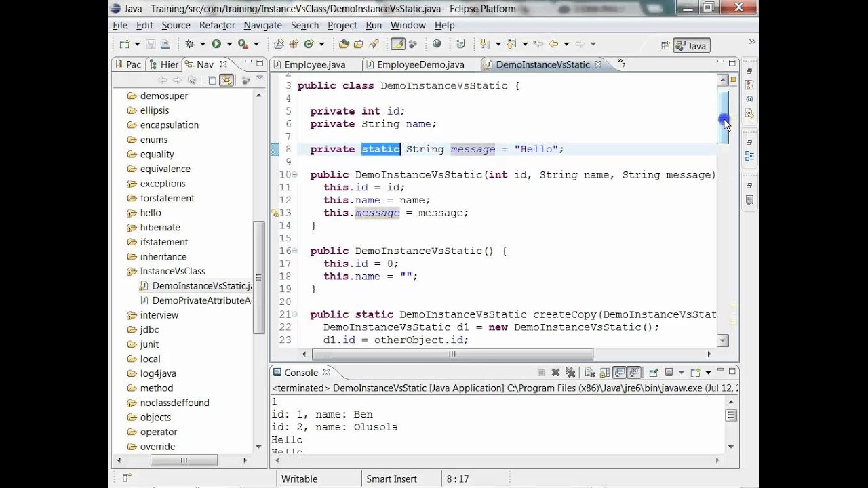Open Display Selected Console dropdown arrow

click(x=680, y=373)
